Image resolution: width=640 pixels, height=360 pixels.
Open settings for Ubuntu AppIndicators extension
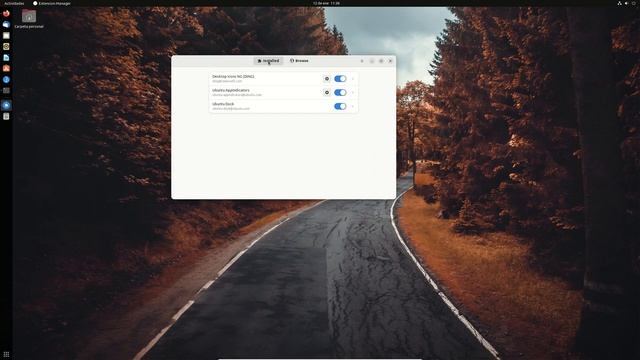(x=327, y=93)
